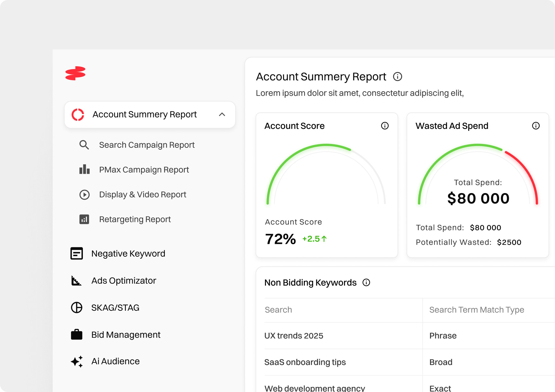Click the red app logo icon

pyautogui.click(x=75, y=73)
